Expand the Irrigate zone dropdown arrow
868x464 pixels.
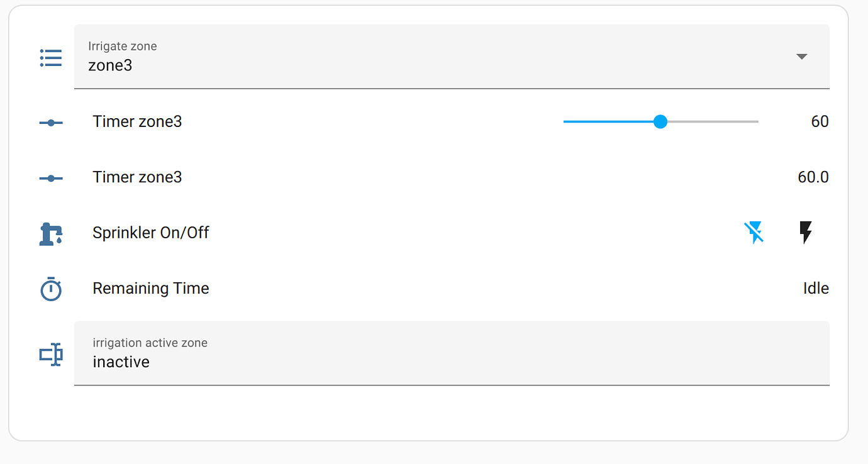click(x=801, y=57)
